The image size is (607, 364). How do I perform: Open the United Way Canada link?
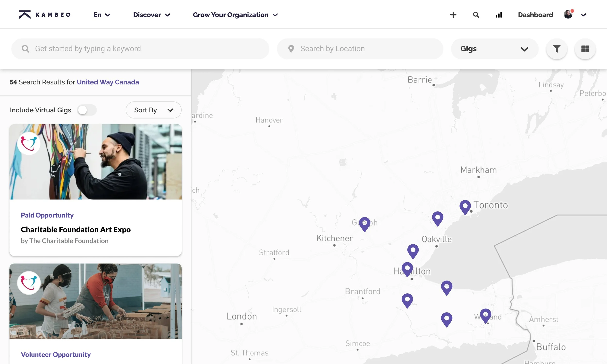tap(108, 82)
